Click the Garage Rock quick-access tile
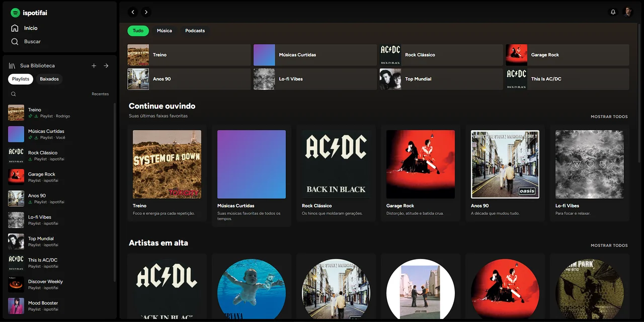The image size is (644, 322). pyautogui.click(x=568, y=55)
